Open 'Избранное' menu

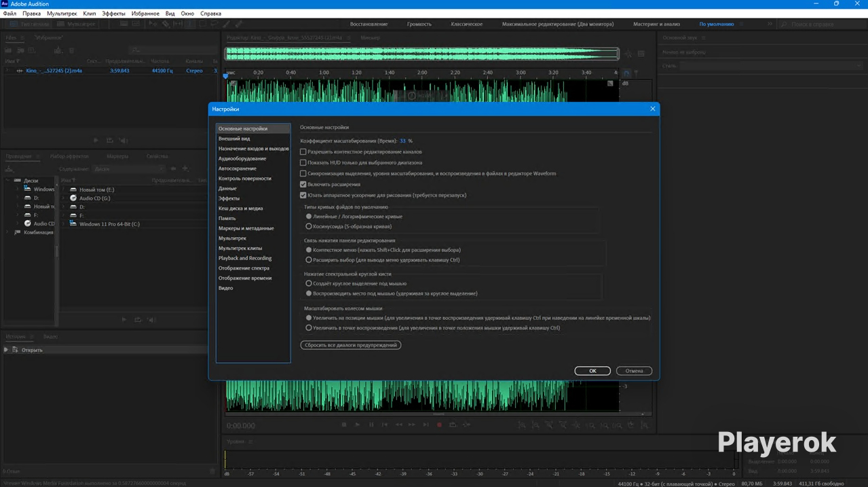pos(145,14)
